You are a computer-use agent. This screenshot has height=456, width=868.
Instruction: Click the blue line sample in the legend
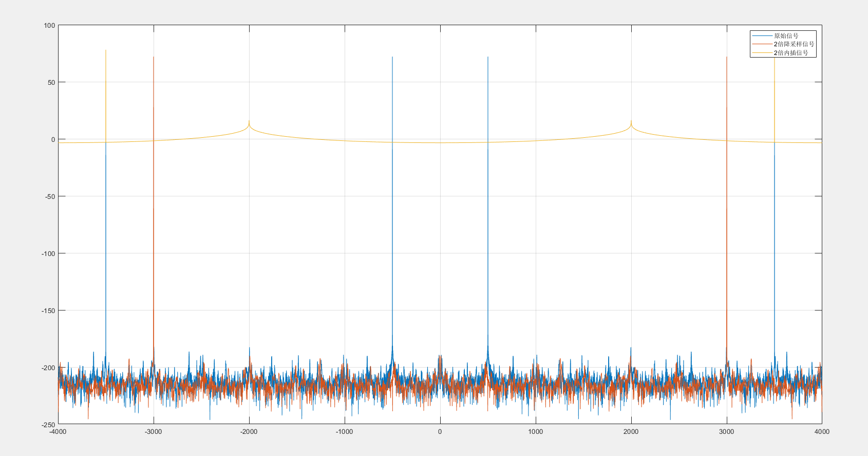pos(762,36)
